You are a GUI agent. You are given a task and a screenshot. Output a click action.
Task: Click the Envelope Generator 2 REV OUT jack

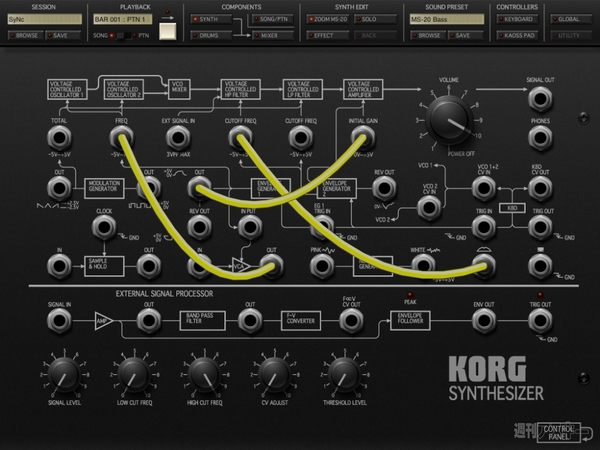(384, 188)
